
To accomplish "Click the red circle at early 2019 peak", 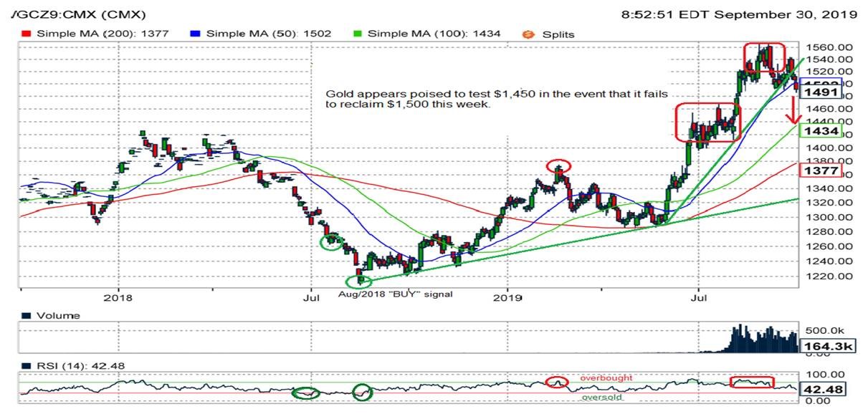I will 558,166.
